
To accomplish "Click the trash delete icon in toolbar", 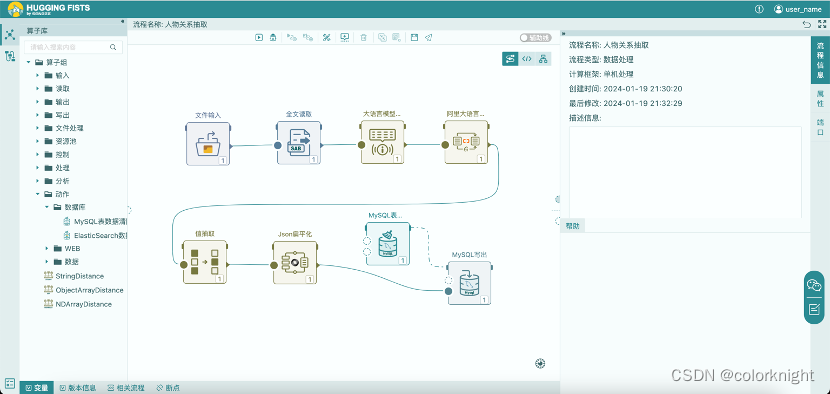I will 363,38.
